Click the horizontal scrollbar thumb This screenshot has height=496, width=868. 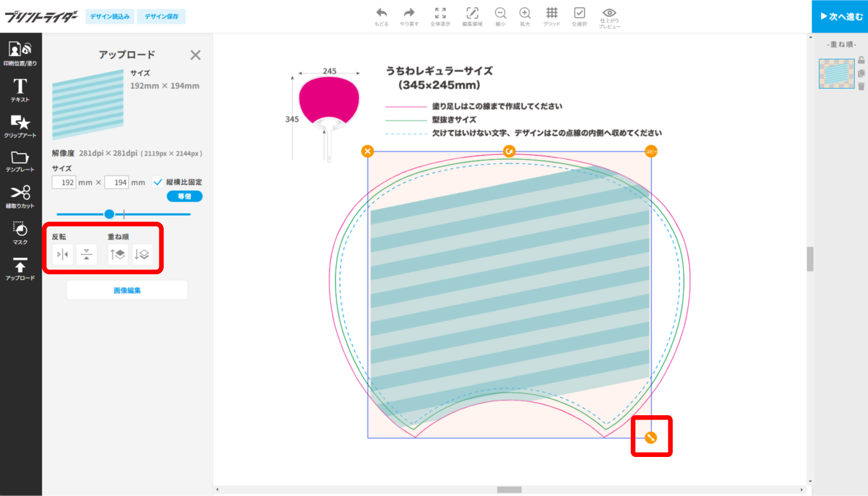509,489
